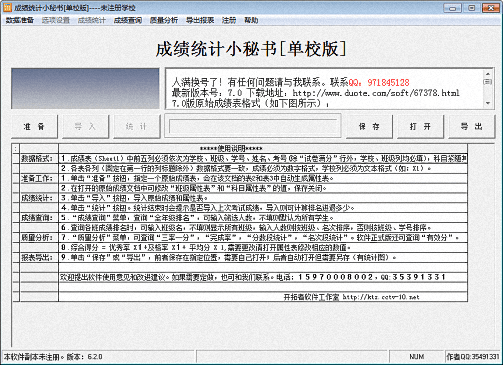Image resolution: width=503 pixels, height=365 pixels.
Task: Click the NUM status bar indicator
Action: [417, 357]
